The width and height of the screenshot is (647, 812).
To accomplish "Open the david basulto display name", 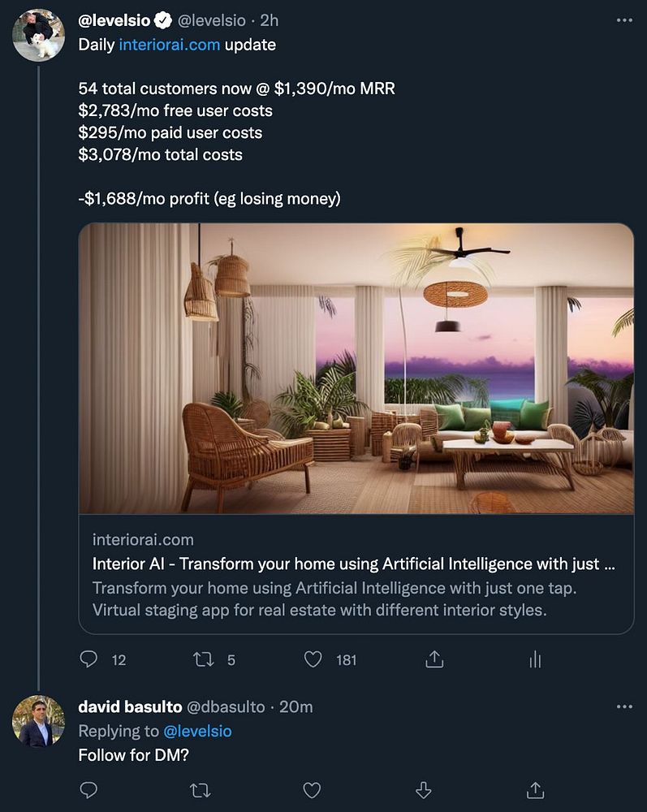I will (x=130, y=707).
